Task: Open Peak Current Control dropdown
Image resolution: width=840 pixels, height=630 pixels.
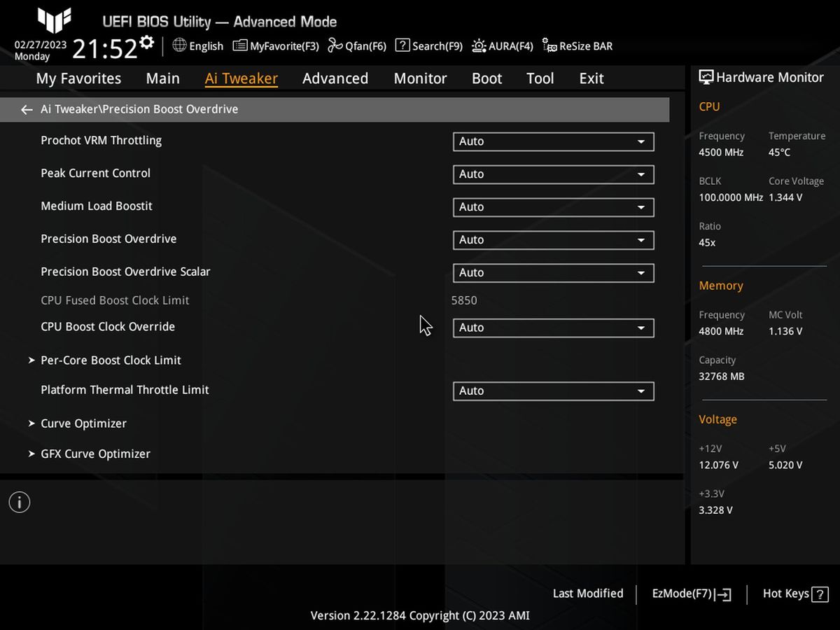Action: point(553,174)
